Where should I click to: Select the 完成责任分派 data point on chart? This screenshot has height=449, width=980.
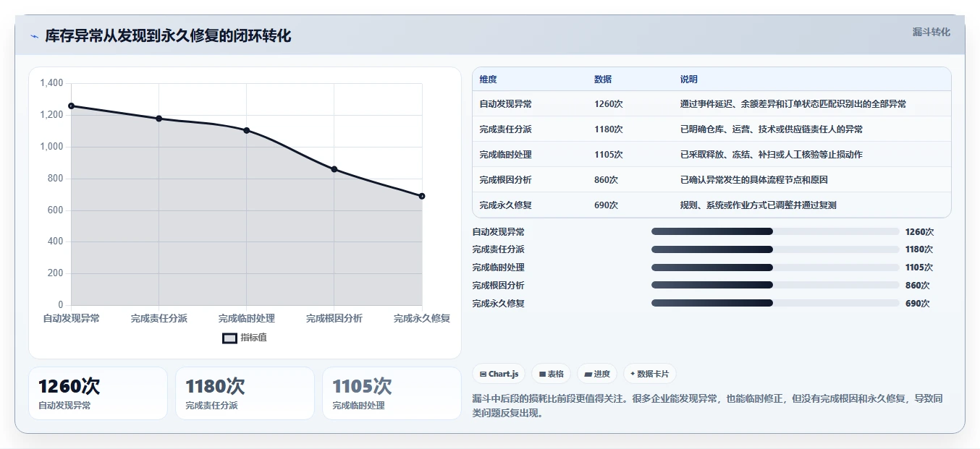point(159,119)
